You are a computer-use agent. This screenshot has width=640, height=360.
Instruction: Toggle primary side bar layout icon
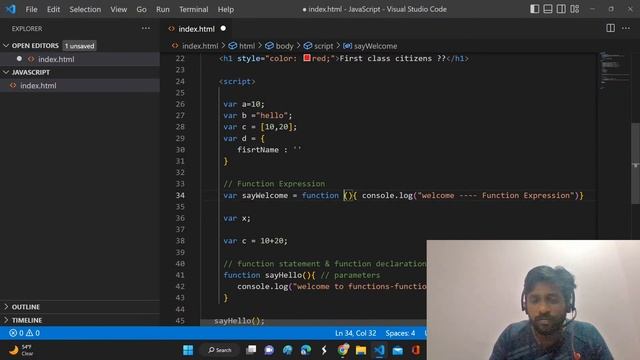coord(534,9)
